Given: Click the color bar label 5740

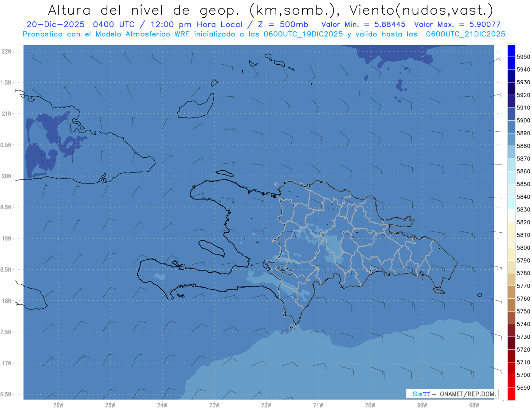Looking at the screenshot, I should click(x=523, y=324).
